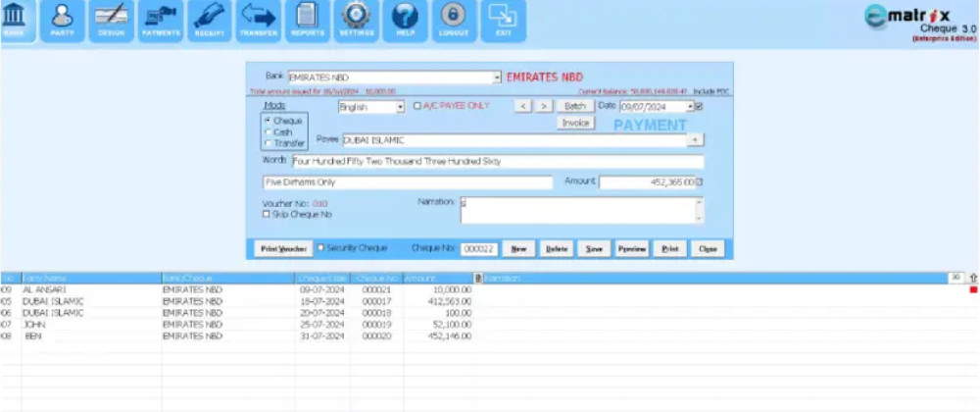Go to previous record with < button

523,106
